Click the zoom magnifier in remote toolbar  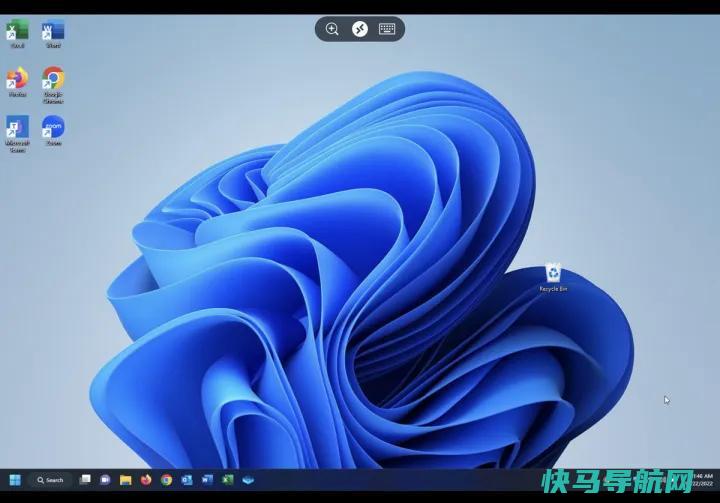[x=332, y=29]
